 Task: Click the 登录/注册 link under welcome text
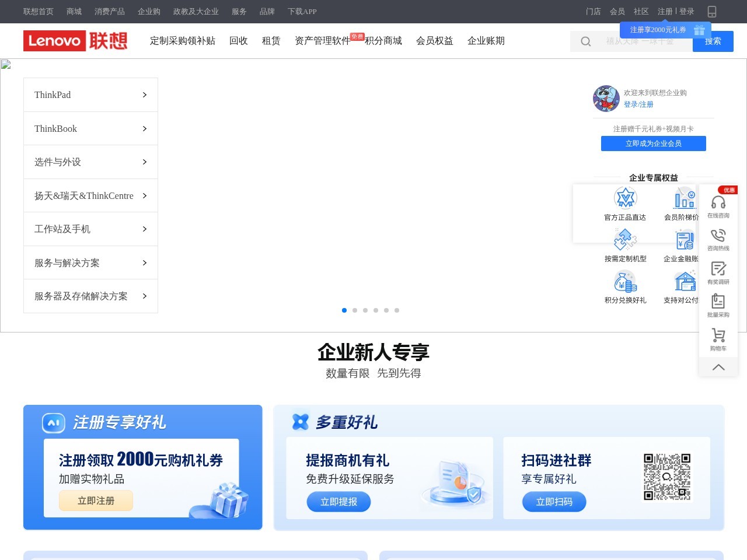click(x=638, y=104)
